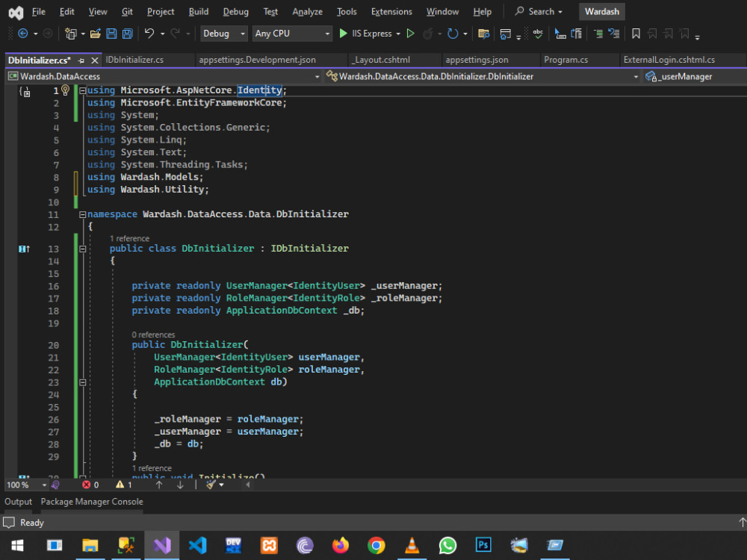Click the code cleanup broom icon
Viewport: 747px width, 560px height.
point(211,485)
